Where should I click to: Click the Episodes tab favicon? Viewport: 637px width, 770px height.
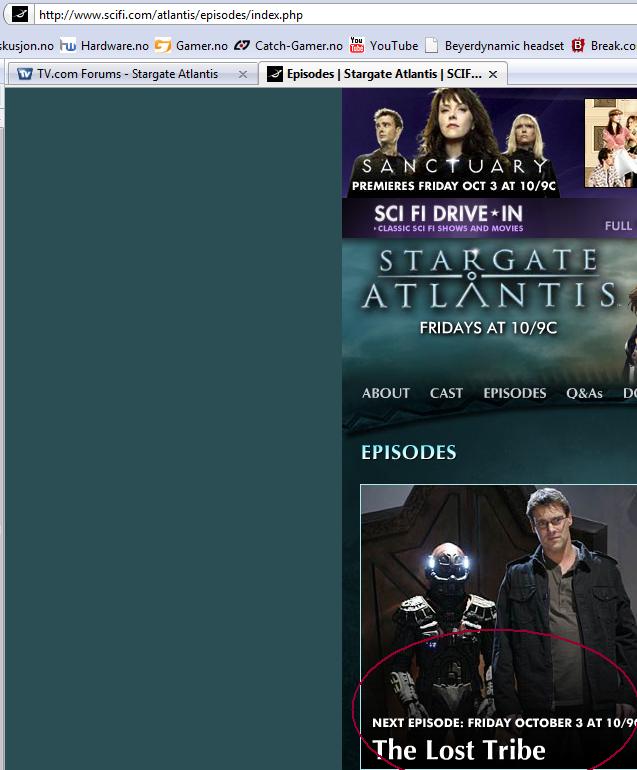[x=275, y=74]
